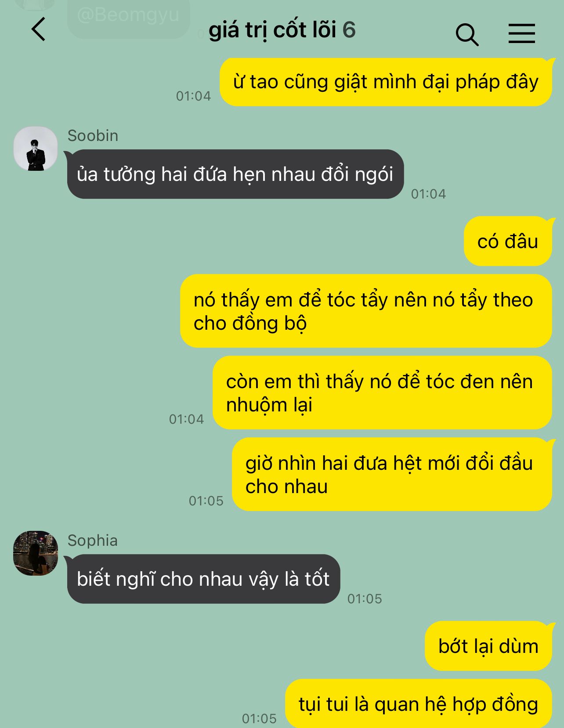This screenshot has width=564, height=728.
Task: Tap the 01:05 timestamp beside Sophia's message
Action: [365, 598]
